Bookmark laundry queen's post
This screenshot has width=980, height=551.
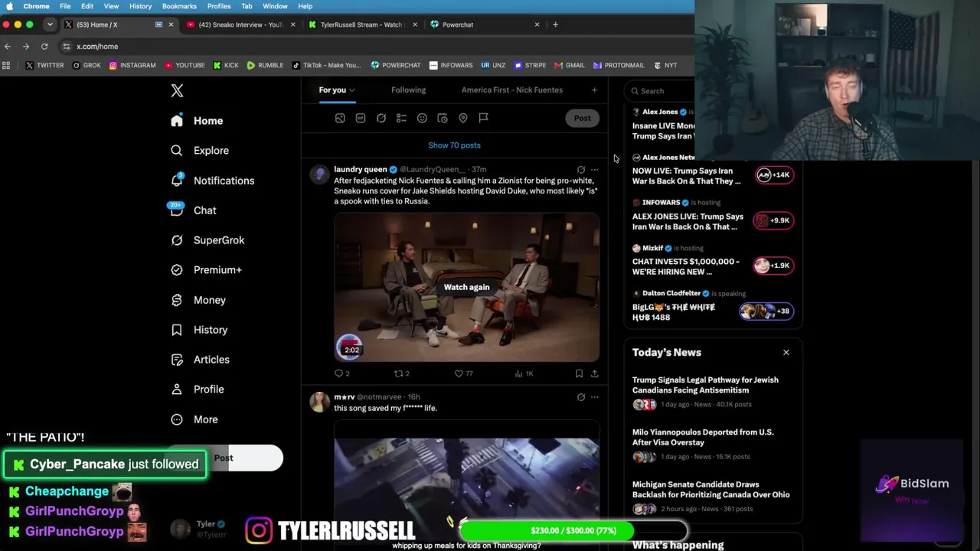tap(579, 373)
